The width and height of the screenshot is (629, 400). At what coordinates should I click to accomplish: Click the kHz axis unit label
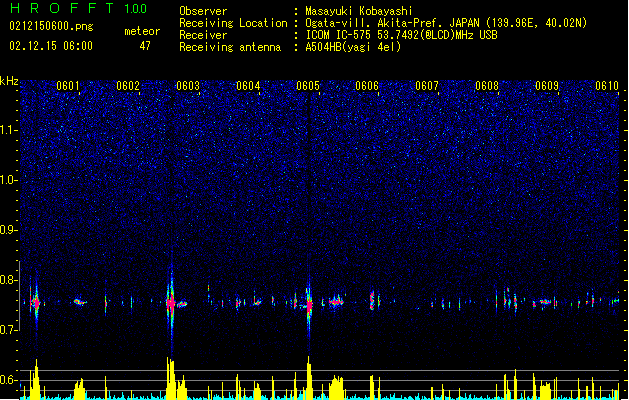[x=9, y=81]
